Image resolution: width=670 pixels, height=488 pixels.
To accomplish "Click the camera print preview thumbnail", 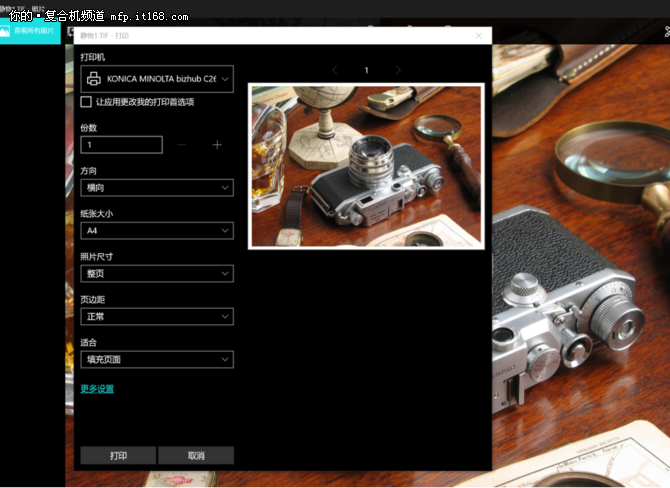I will tap(365, 165).
